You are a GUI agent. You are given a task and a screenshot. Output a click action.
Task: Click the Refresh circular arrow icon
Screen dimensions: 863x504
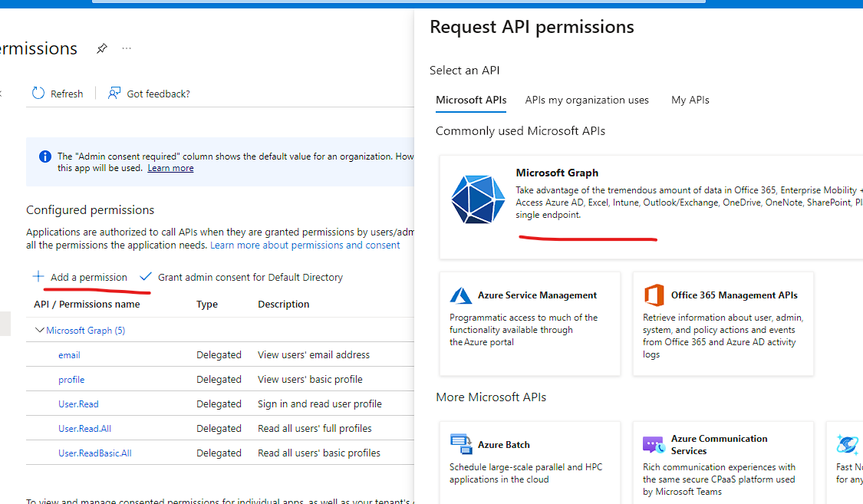tap(38, 93)
